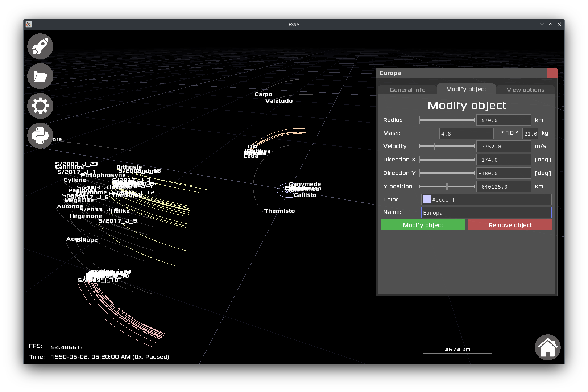588x392 pixels.
Task: Select the Hegemone moon label
Action: pyautogui.click(x=86, y=216)
